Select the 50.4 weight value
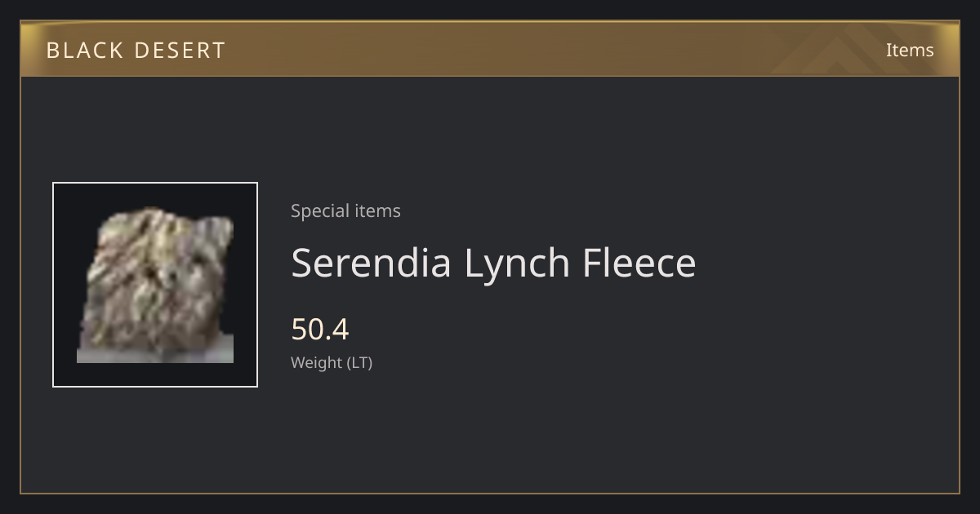 [x=320, y=330]
